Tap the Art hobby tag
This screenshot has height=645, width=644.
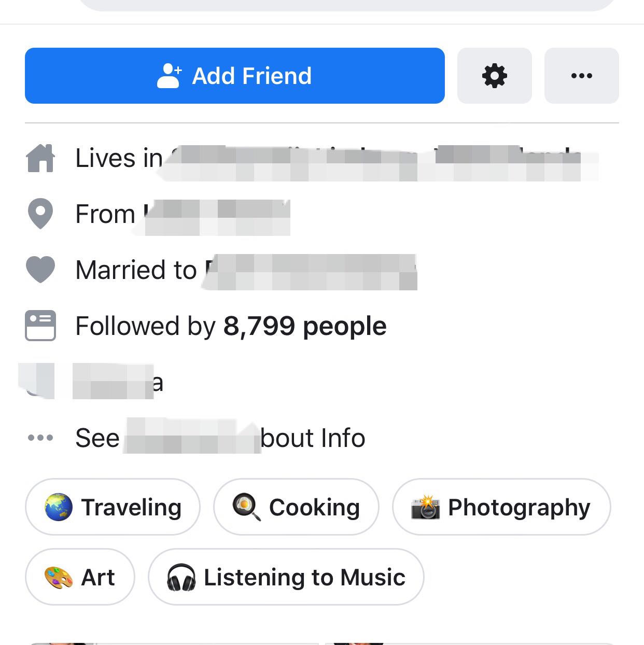click(80, 577)
